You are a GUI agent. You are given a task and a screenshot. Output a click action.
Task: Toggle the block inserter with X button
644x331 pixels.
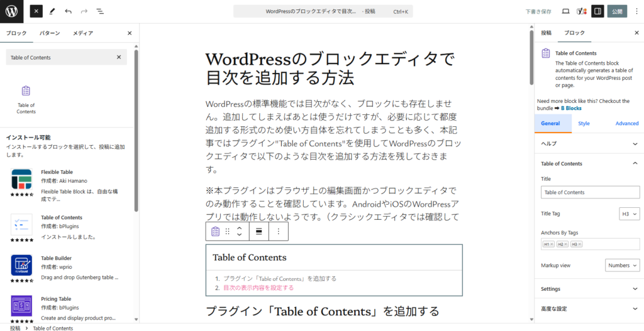pyautogui.click(x=36, y=11)
